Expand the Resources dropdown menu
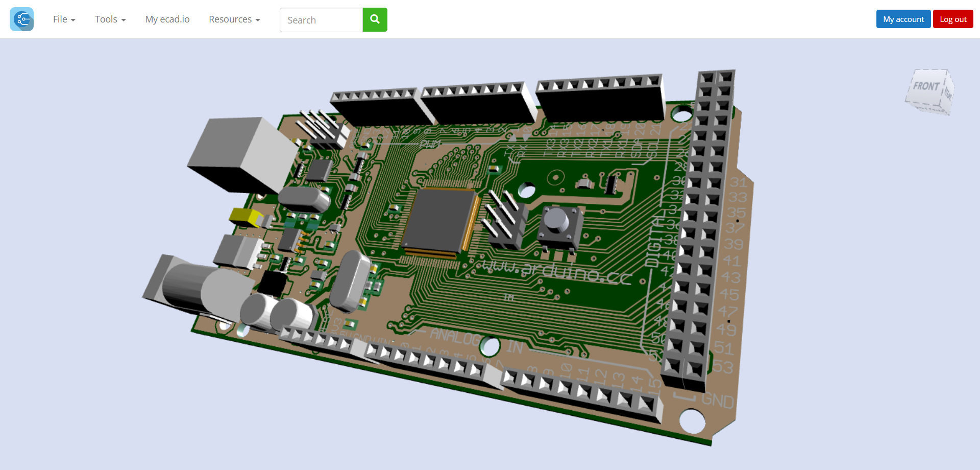This screenshot has width=980, height=470. pyautogui.click(x=234, y=19)
